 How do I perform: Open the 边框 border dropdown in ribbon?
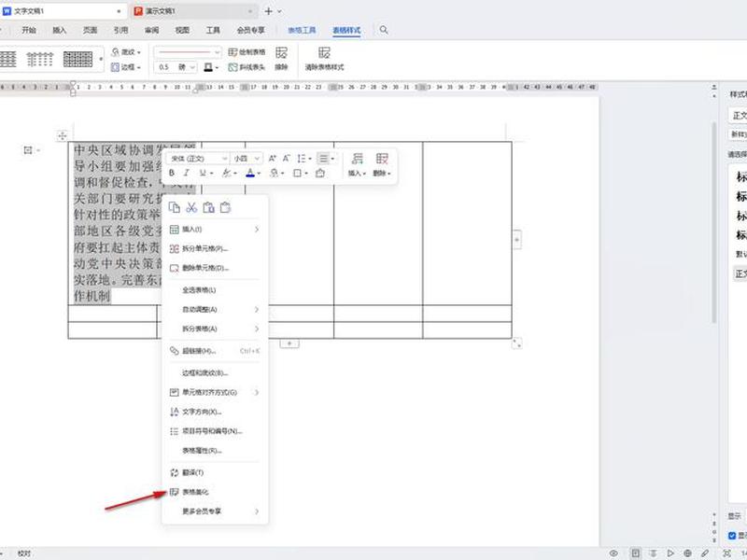[x=126, y=67]
